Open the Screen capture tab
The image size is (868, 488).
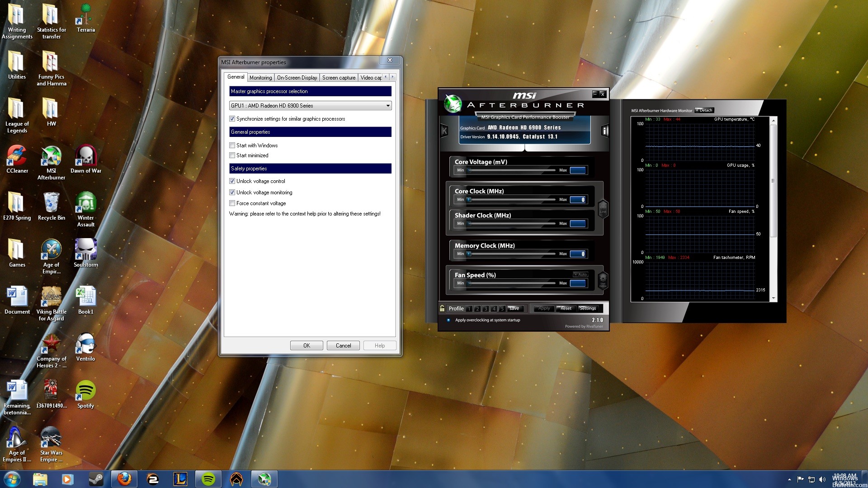pos(339,78)
